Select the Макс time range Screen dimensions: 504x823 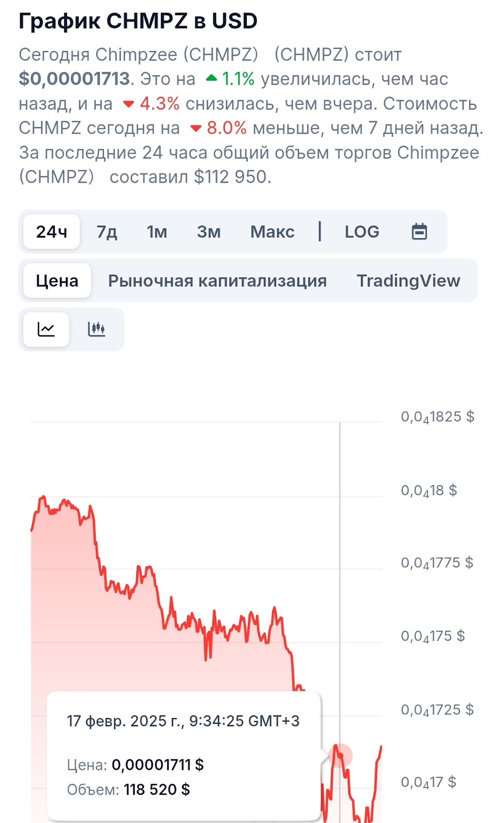point(273,231)
